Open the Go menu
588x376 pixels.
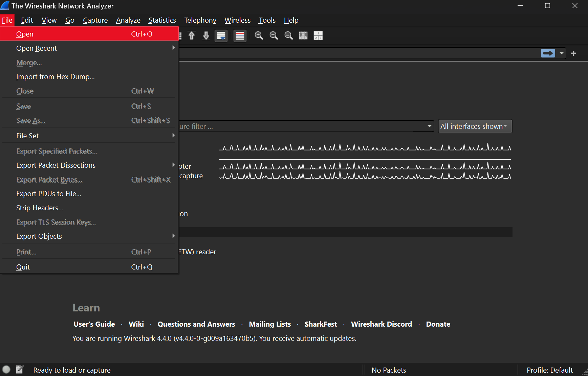point(70,20)
